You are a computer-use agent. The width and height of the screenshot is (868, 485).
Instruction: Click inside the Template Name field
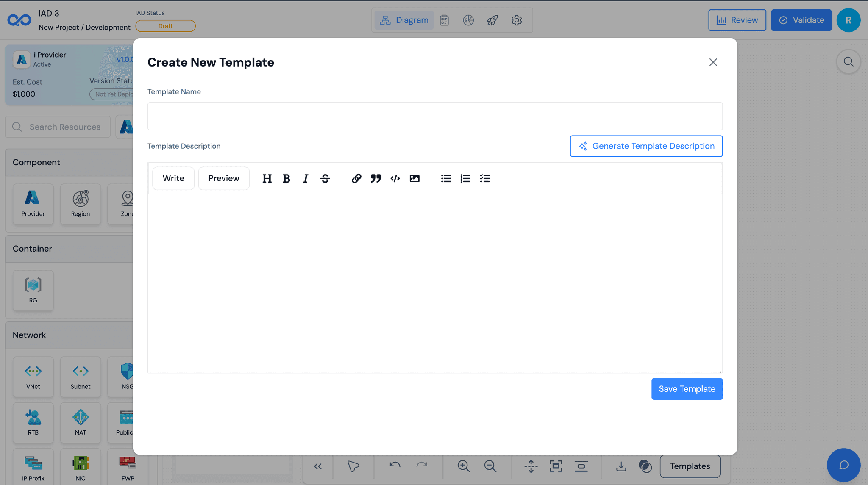click(434, 116)
